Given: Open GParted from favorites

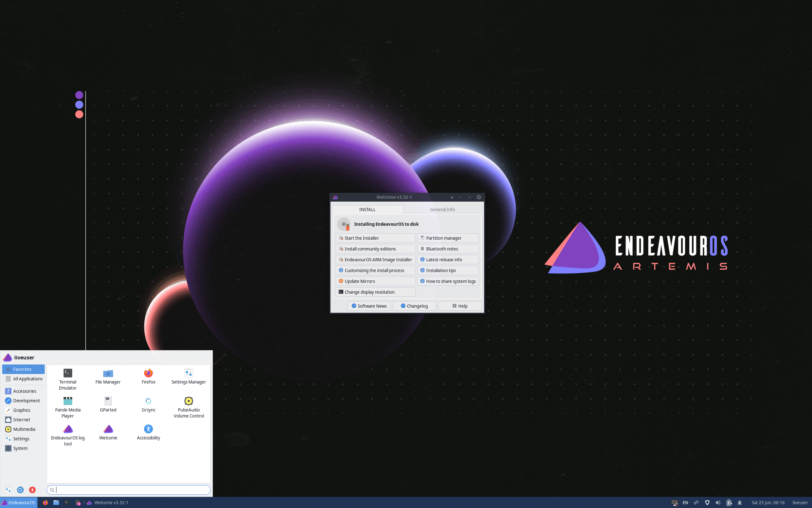Looking at the screenshot, I should pos(108,404).
